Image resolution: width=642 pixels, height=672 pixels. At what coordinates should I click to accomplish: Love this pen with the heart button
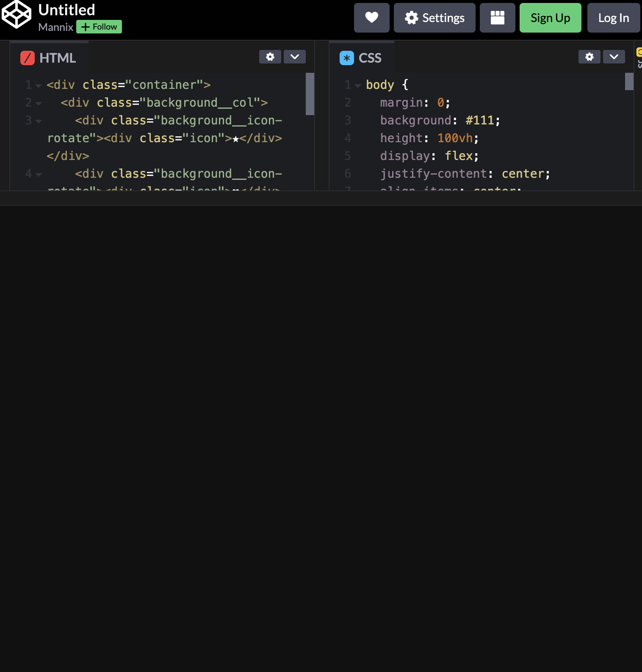371,18
